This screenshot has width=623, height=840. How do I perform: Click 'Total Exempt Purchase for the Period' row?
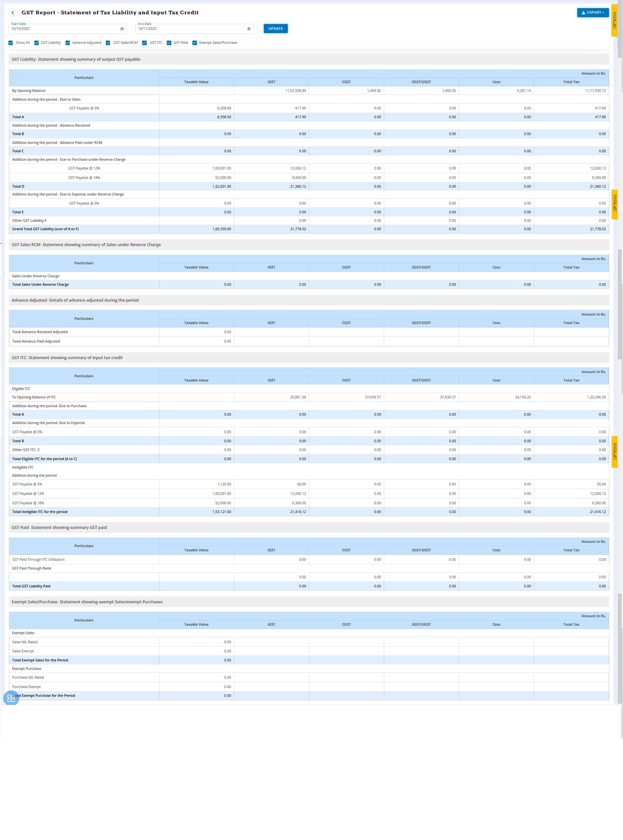[309, 696]
